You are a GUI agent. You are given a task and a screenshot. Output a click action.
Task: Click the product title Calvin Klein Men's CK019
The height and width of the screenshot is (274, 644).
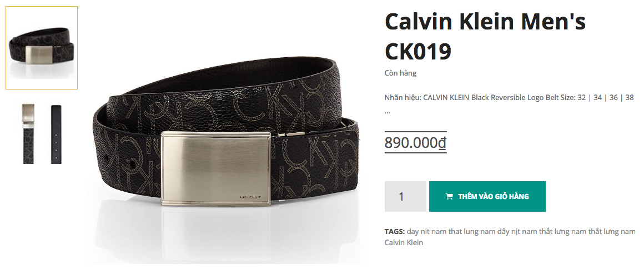tap(485, 36)
